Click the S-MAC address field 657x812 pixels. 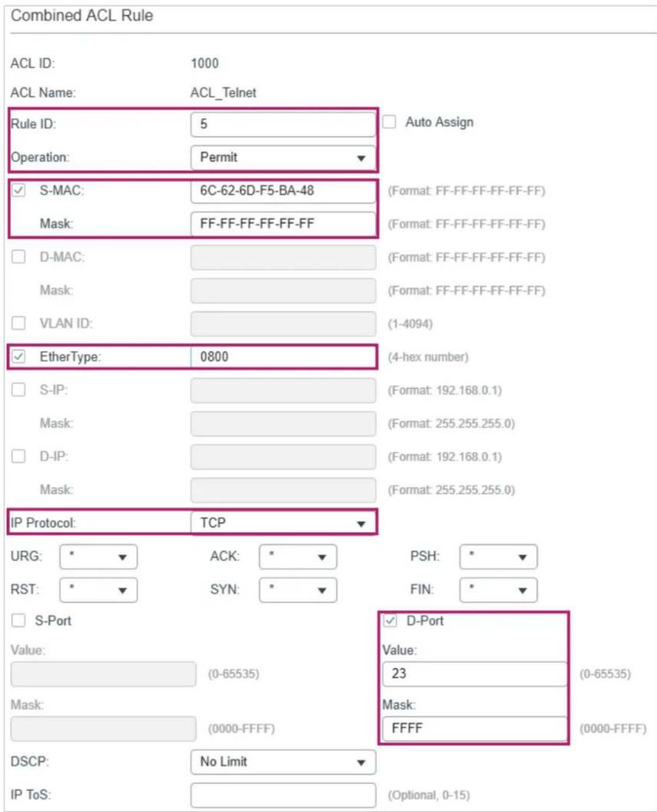click(283, 191)
